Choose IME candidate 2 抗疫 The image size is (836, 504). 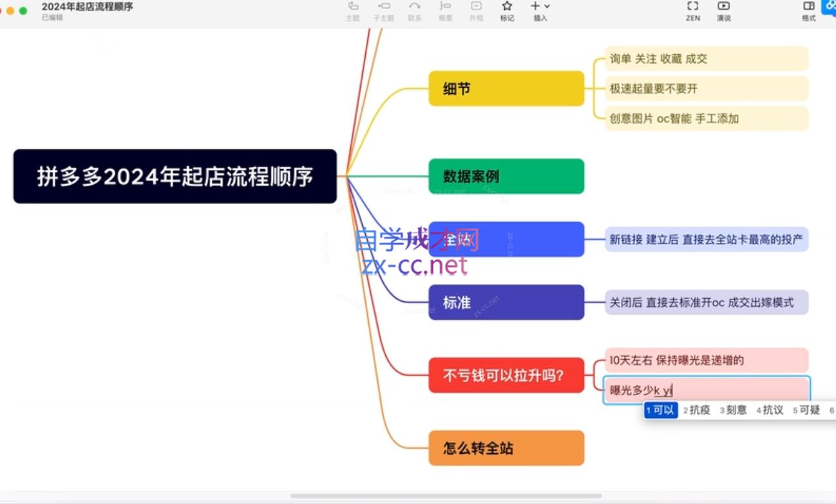[697, 410]
